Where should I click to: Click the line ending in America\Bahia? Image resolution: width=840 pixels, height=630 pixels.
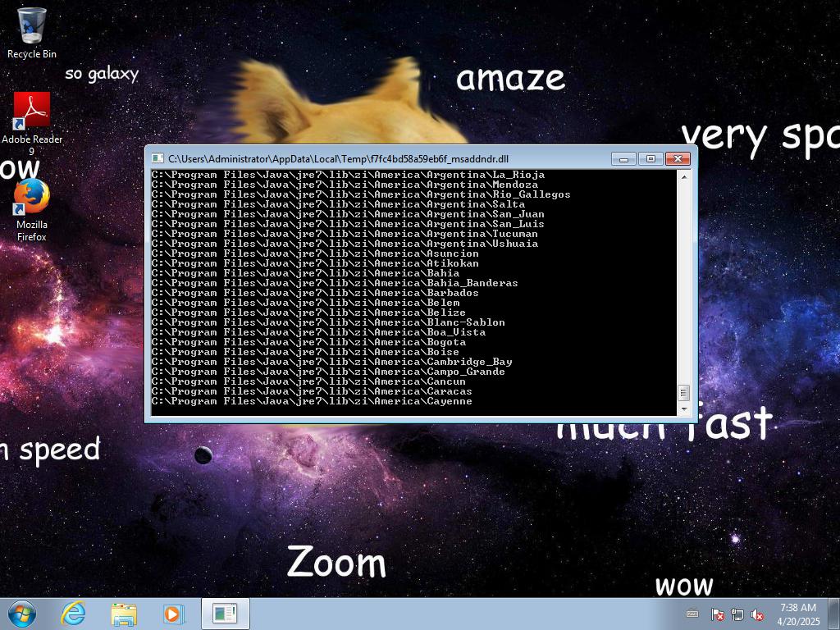pyautogui.click(x=305, y=273)
